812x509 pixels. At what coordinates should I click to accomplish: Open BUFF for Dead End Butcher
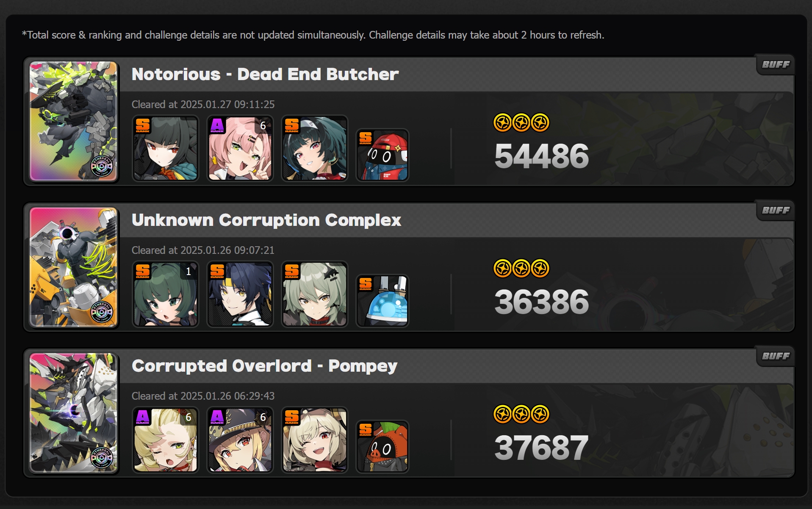click(776, 65)
